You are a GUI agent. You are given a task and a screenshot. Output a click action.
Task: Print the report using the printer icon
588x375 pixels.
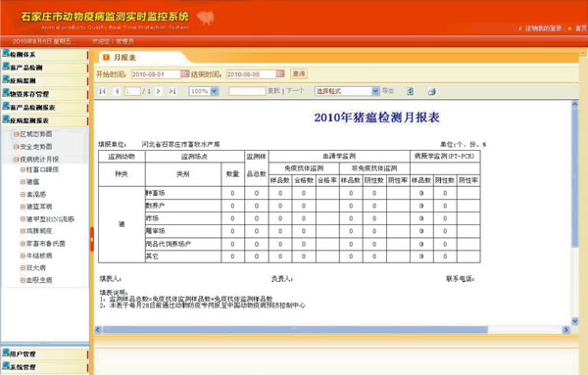click(x=431, y=91)
